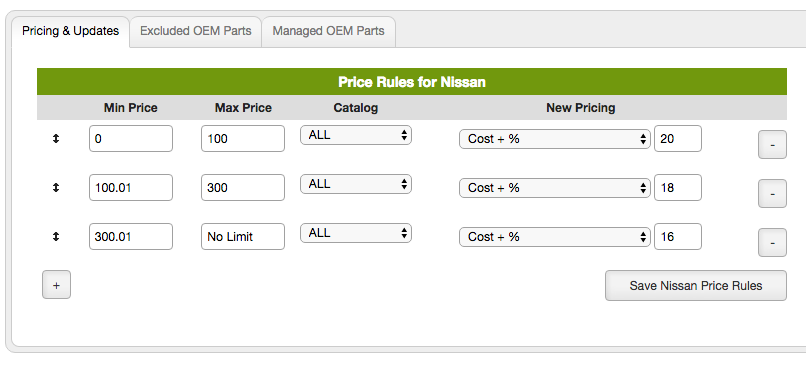
Task: Remove the 0–100 price rule with its minus button
Action: point(772,145)
